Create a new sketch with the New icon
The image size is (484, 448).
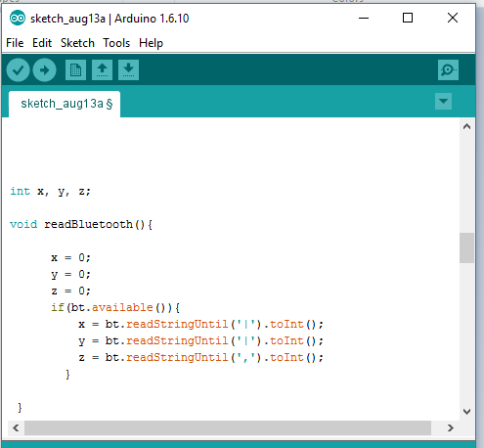pyautogui.click(x=75, y=69)
